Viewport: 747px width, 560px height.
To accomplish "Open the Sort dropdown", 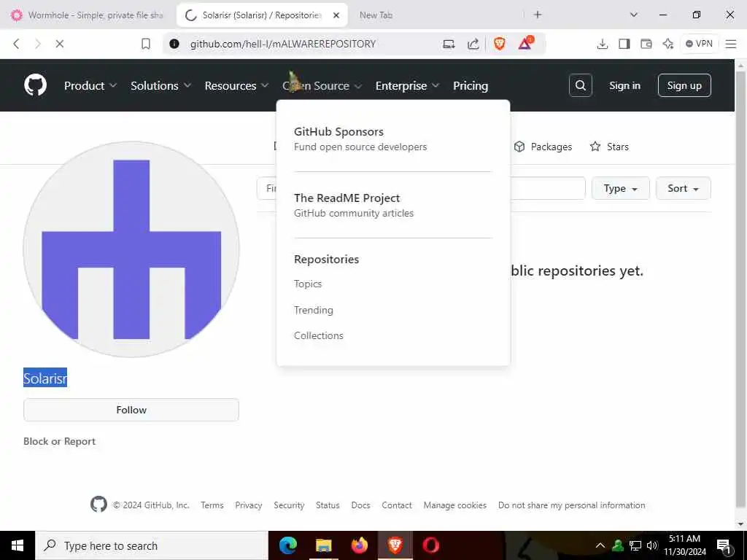I will pos(683,188).
